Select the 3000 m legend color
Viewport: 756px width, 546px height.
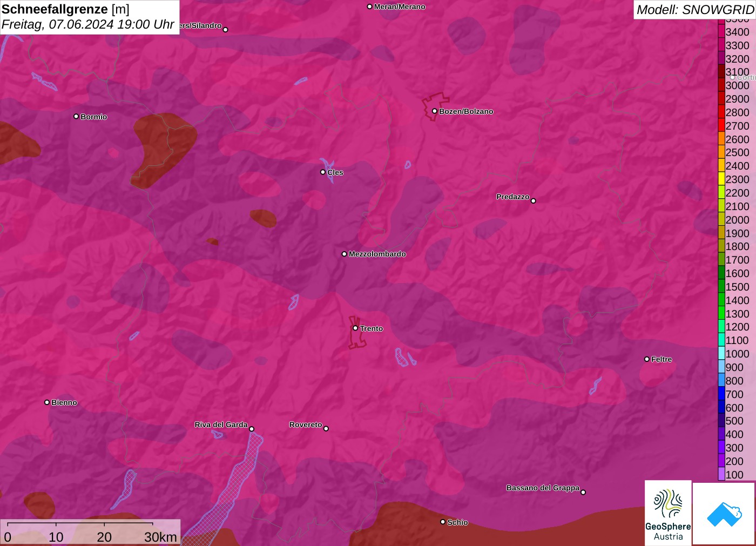pyautogui.click(x=721, y=85)
